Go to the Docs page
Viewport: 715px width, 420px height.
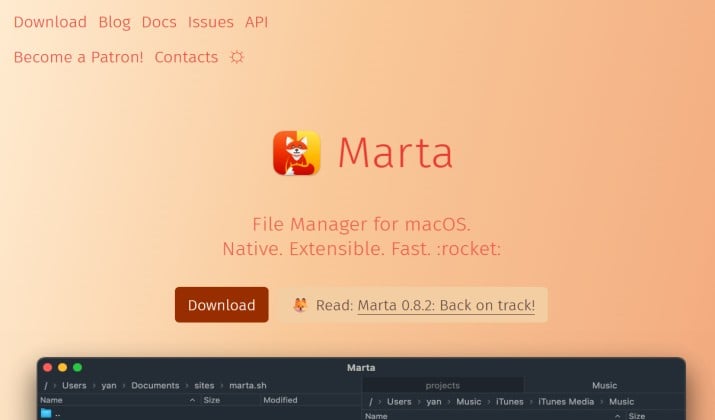159,22
